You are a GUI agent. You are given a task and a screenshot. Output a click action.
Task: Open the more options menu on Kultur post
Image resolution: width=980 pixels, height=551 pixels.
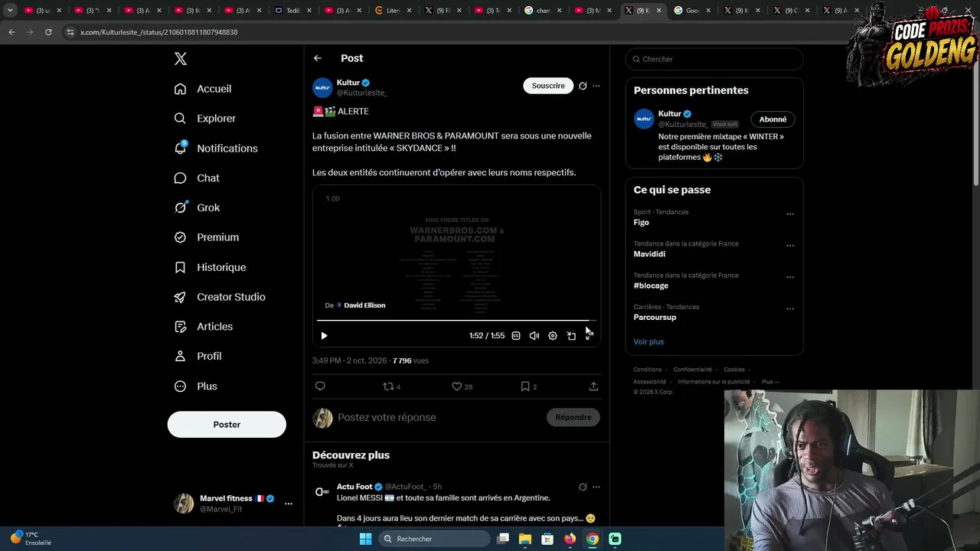(x=596, y=86)
